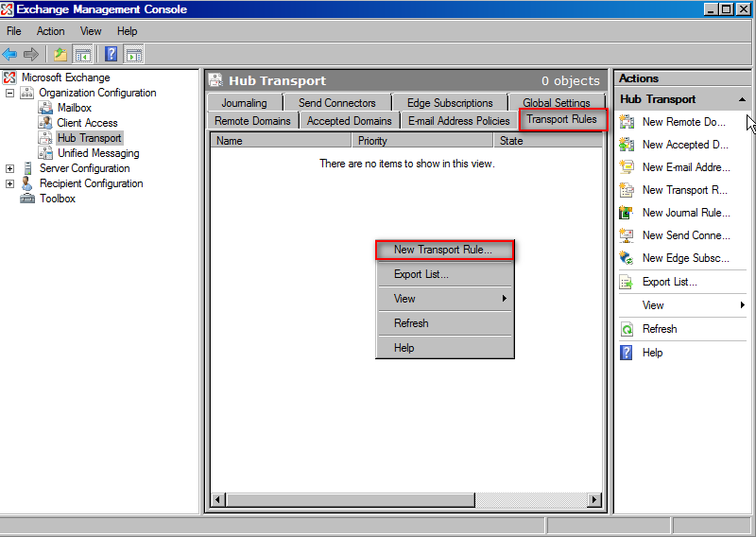Choose Refresh from the context menu
Viewport: 756px width, 537px height.
444,323
